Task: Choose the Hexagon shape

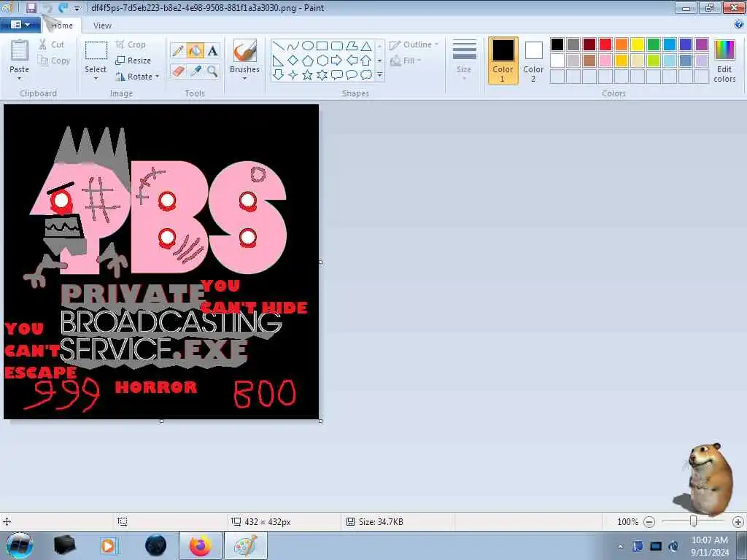Action: pos(322,61)
